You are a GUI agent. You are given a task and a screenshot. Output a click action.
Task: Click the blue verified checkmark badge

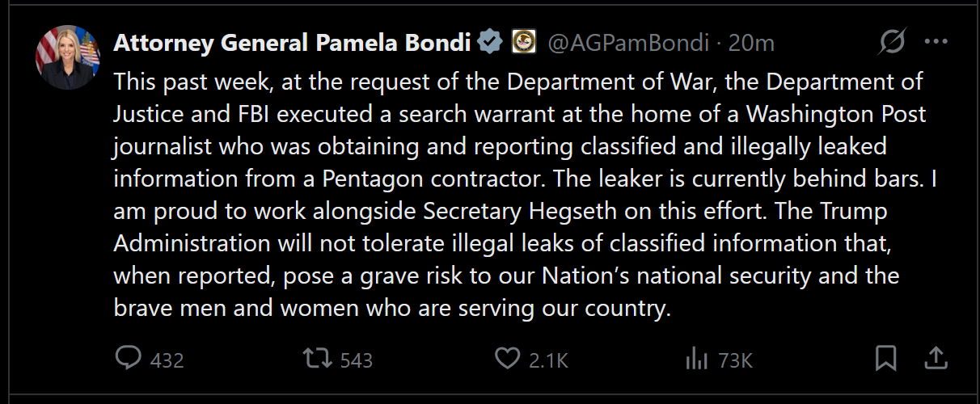point(488,42)
